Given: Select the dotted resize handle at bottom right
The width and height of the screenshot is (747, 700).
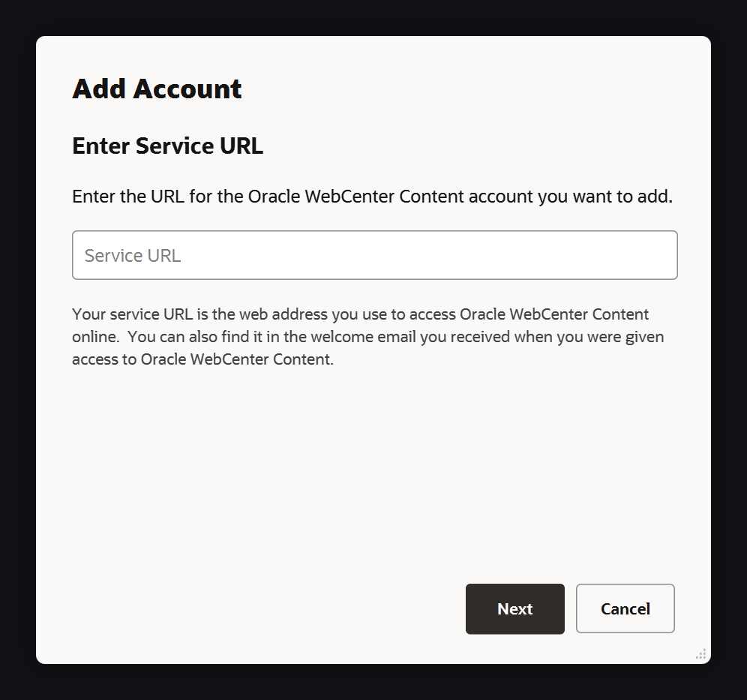Looking at the screenshot, I should click(x=700, y=654).
